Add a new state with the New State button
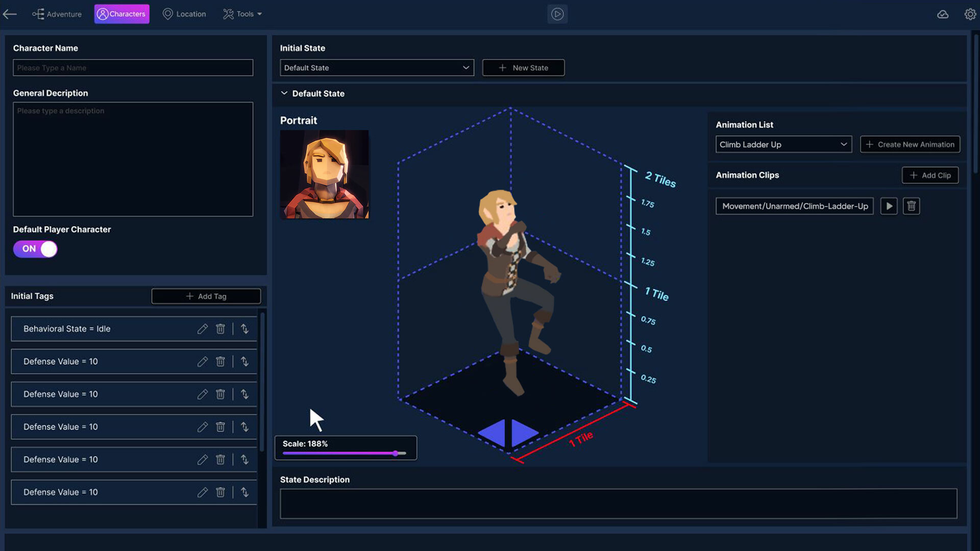980x551 pixels. click(523, 67)
